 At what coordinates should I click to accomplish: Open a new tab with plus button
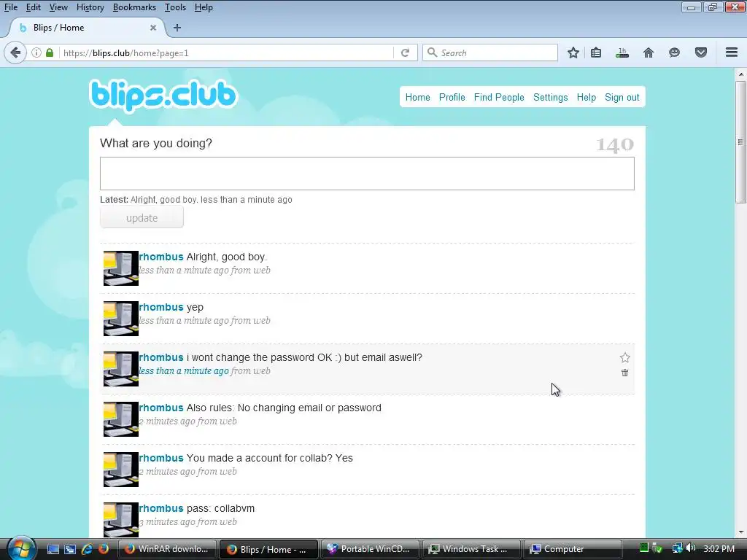[x=177, y=28]
